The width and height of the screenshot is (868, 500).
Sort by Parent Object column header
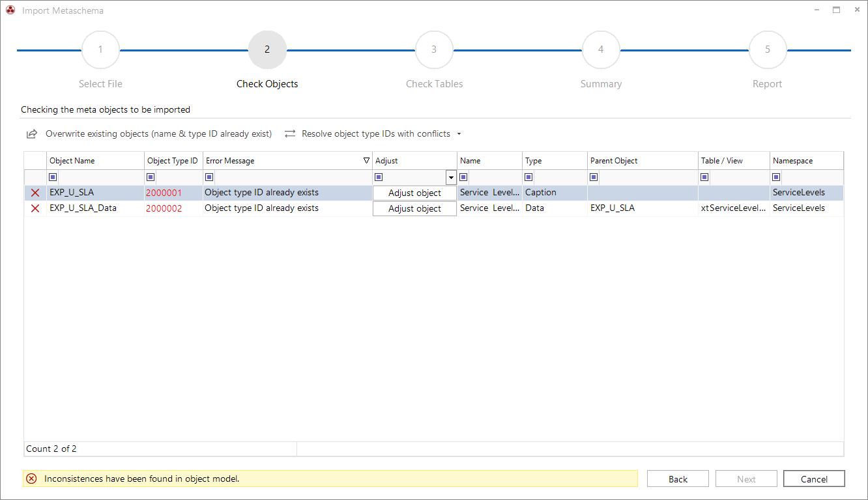643,161
